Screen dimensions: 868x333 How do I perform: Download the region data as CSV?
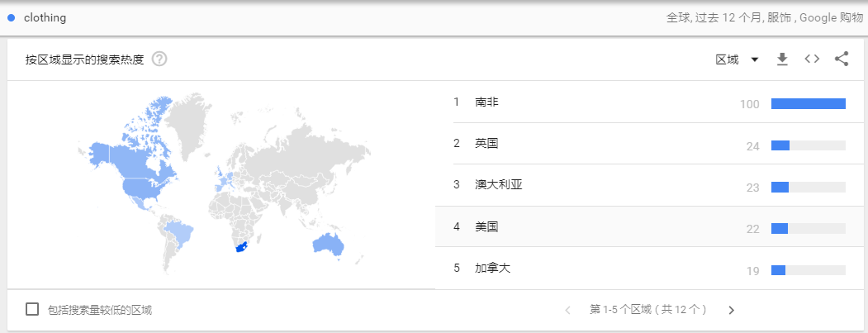click(x=781, y=59)
